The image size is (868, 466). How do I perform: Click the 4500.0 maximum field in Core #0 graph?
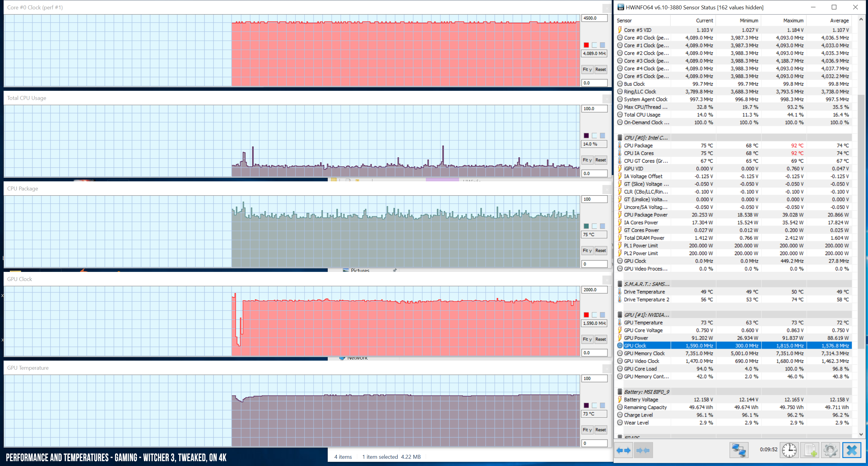pyautogui.click(x=594, y=18)
